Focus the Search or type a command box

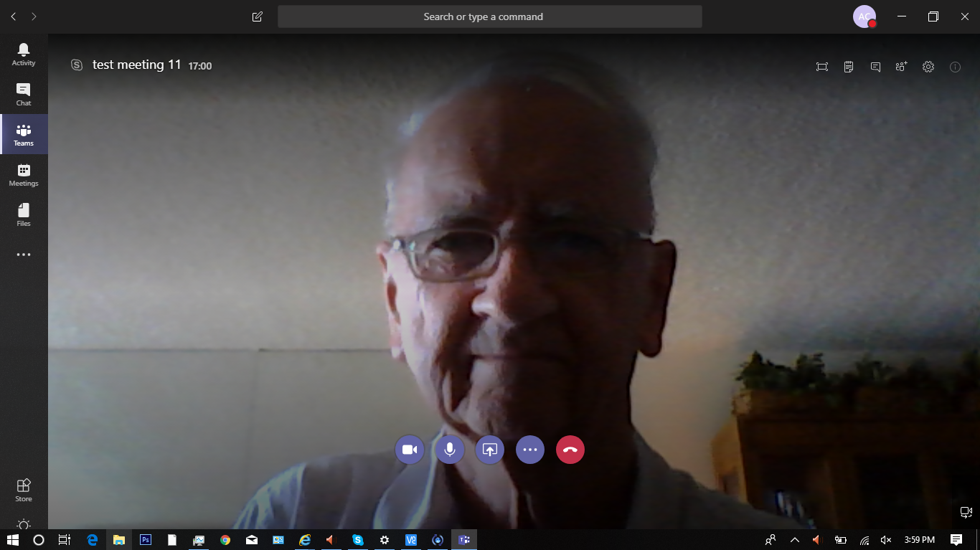click(x=490, y=16)
